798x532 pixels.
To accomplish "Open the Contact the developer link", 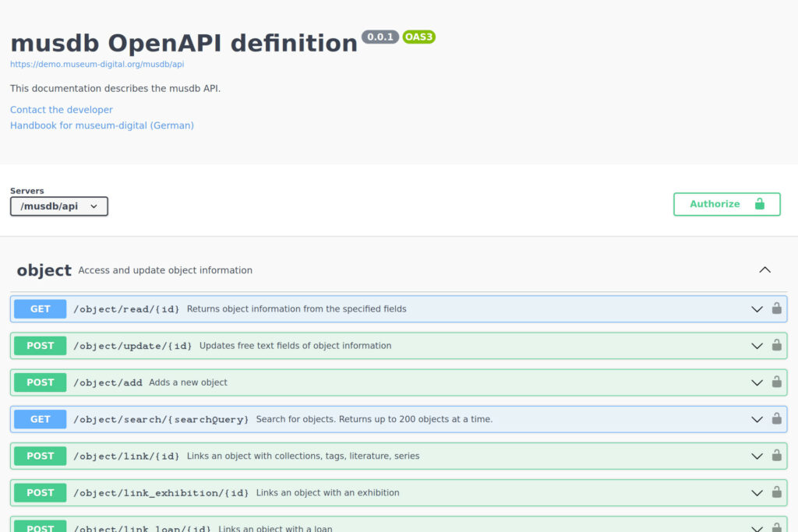I will point(62,110).
